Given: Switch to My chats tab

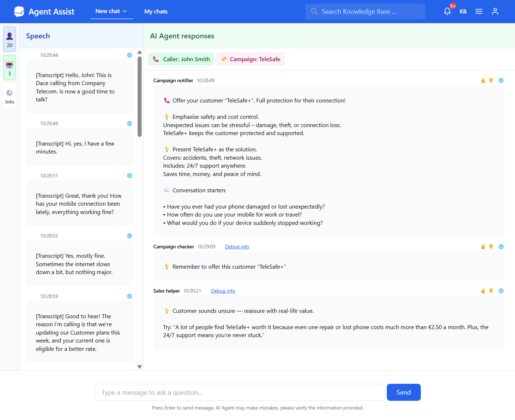Looking at the screenshot, I should (x=156, y=12).
